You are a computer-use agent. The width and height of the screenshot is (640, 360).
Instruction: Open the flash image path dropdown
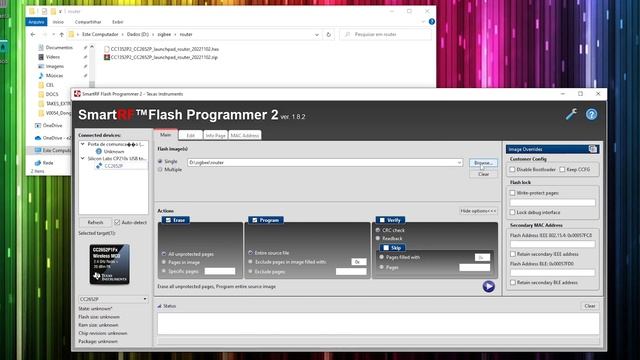click(x=459, y=162)
